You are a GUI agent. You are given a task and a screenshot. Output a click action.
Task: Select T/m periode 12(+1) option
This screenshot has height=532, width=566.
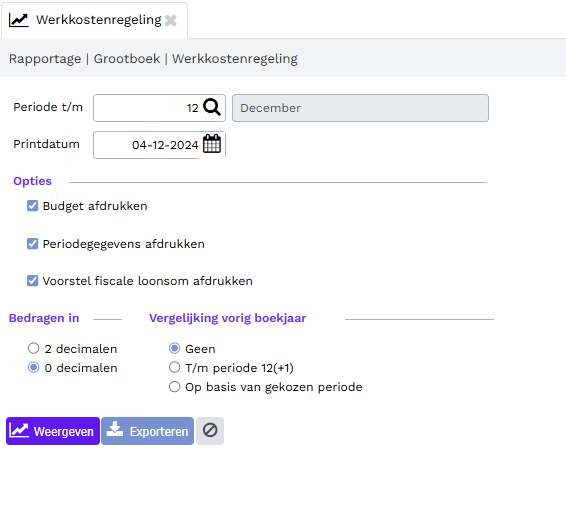(x=174, y=367)
